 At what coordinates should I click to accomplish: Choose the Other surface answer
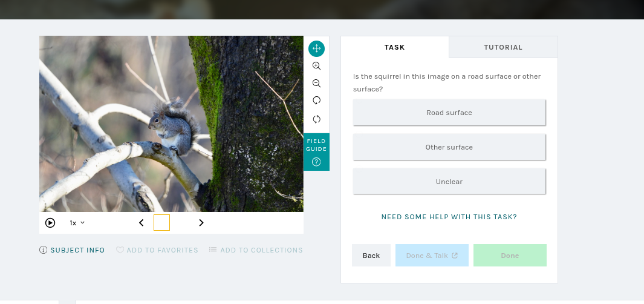point(449,147)
